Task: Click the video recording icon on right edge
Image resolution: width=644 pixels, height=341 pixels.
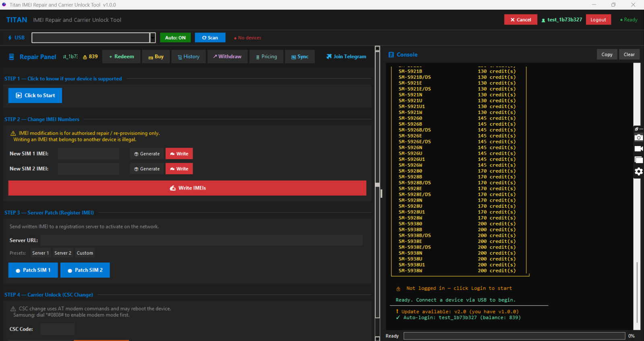Action: click(638, 149)
